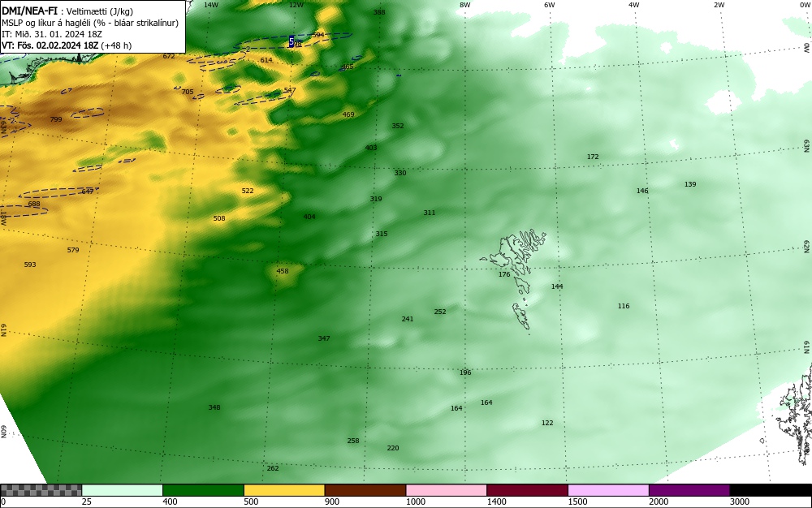812x508 pixels.
Task: Click the CAPE value 172
Action: click(x=593, y=157)
